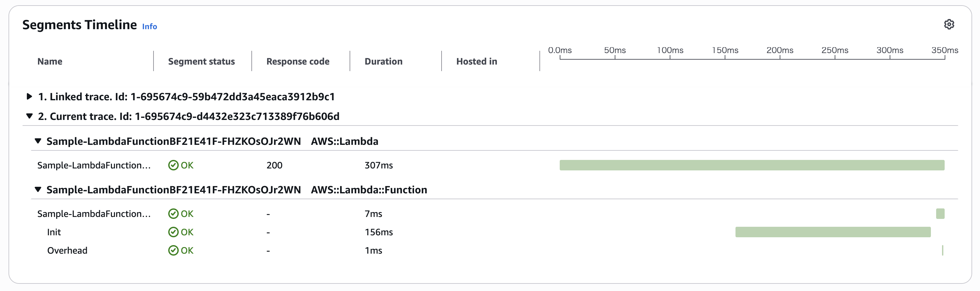Select the 307ms Lambda timeline bar

[751, 165]
